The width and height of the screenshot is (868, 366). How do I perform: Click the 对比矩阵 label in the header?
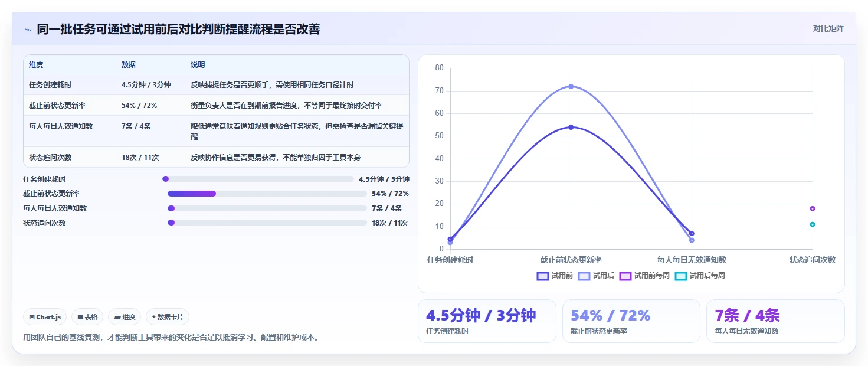click(x=828, y=28)
